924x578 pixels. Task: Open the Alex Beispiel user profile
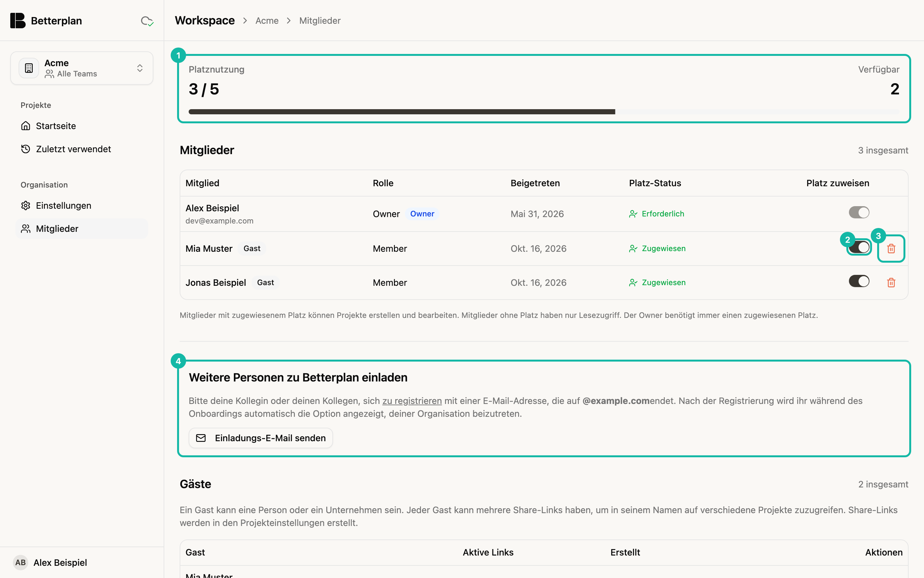click(x=82, y=563)
